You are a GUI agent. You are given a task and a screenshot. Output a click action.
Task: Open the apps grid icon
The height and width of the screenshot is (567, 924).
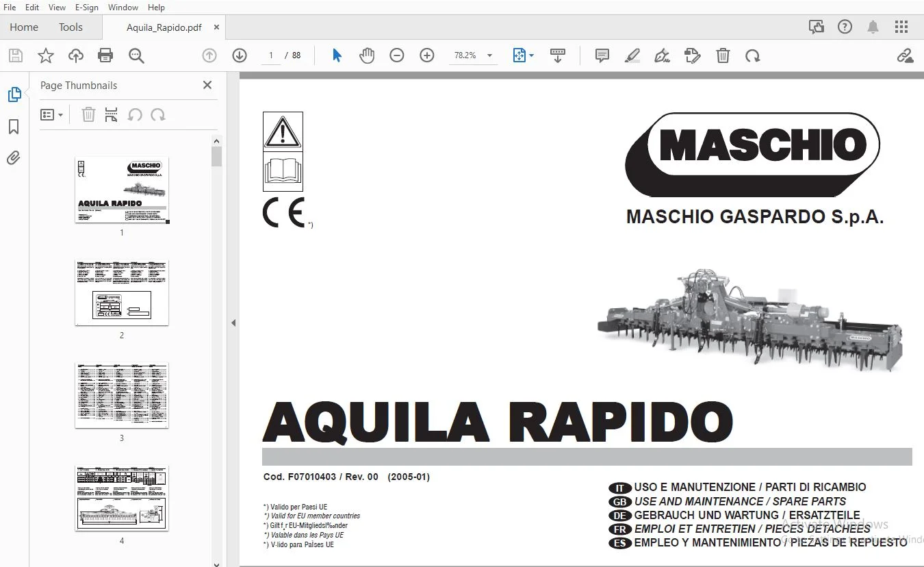(x=901, y=27)
